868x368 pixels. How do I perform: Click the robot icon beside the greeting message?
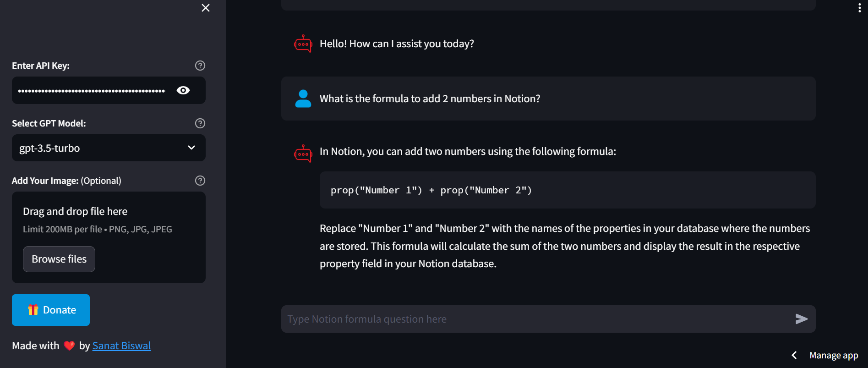303,44
